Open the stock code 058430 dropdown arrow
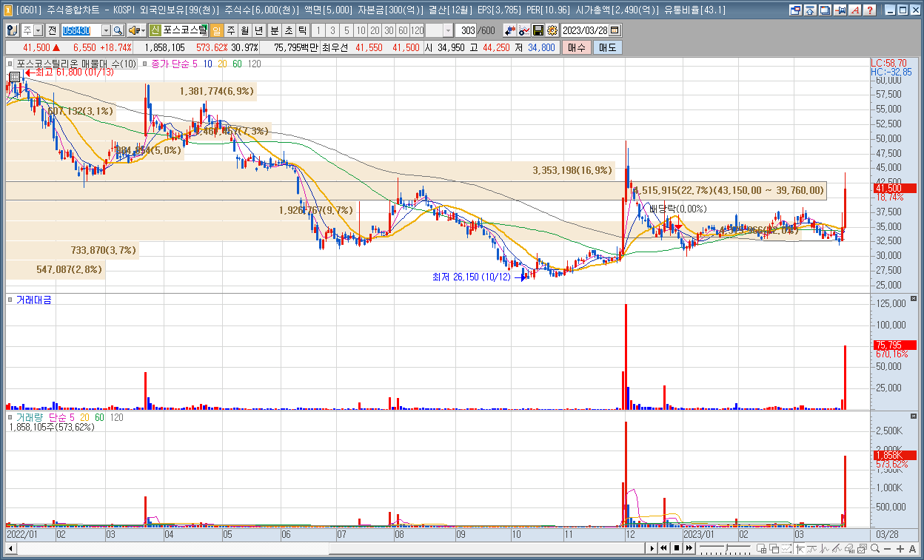This screenshot has height=560, width=924. (x=106, y=30)
